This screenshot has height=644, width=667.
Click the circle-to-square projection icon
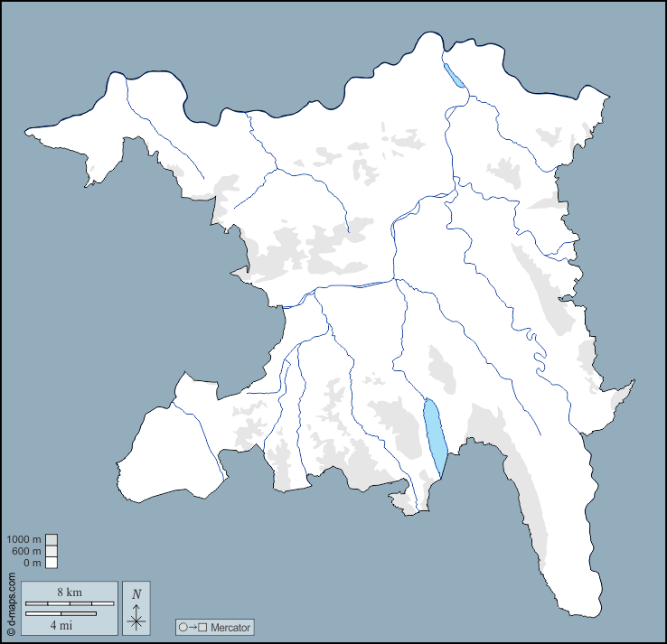[x=193, y=628]
